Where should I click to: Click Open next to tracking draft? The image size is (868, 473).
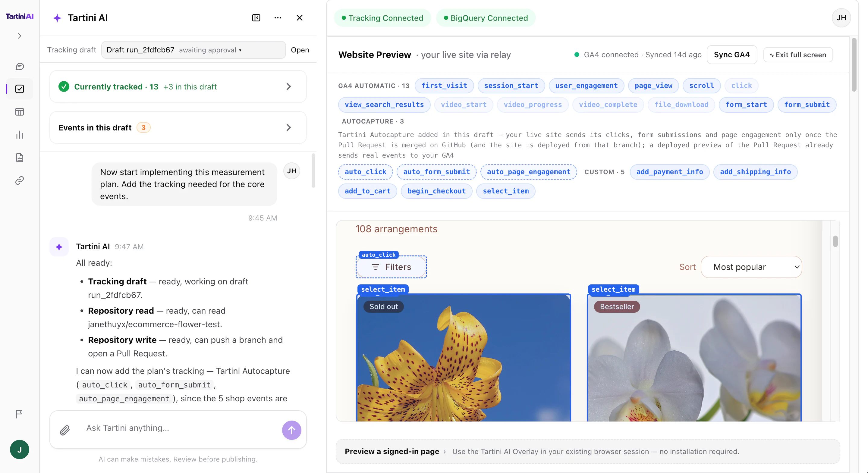(x=300, y=50)
